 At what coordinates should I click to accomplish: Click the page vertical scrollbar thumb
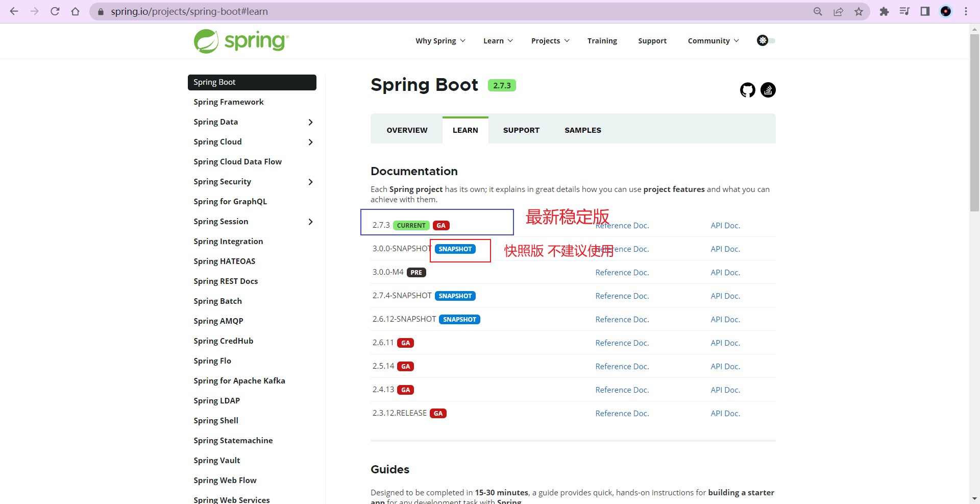[974, 123]
